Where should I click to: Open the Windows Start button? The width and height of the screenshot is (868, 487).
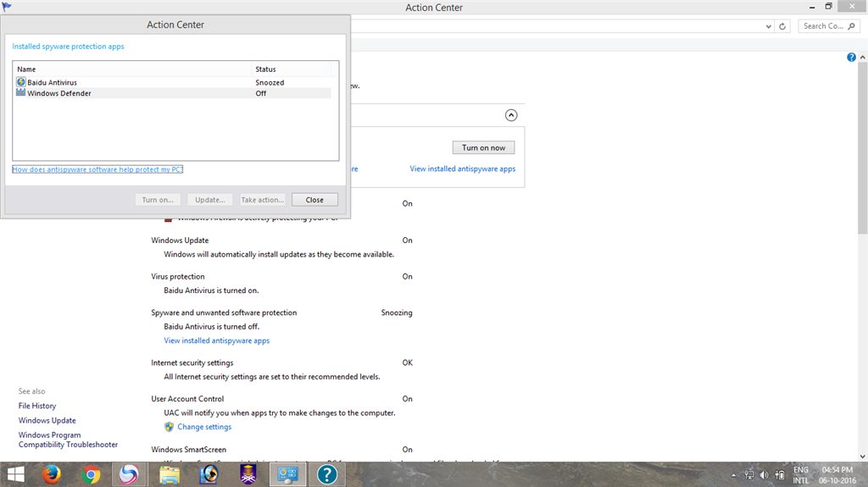(15, 475)
